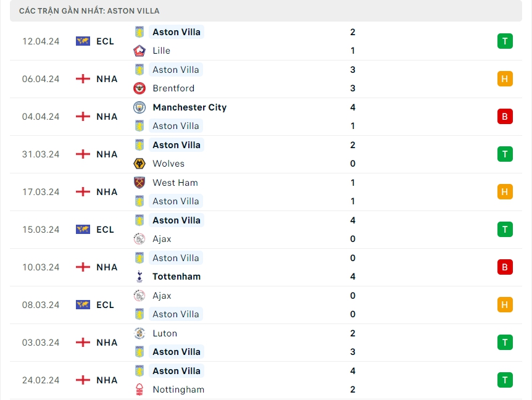This screenshot has height=400, width=532.
Task: Click red B badge for Manchester City match
Action: pos(505,117)
